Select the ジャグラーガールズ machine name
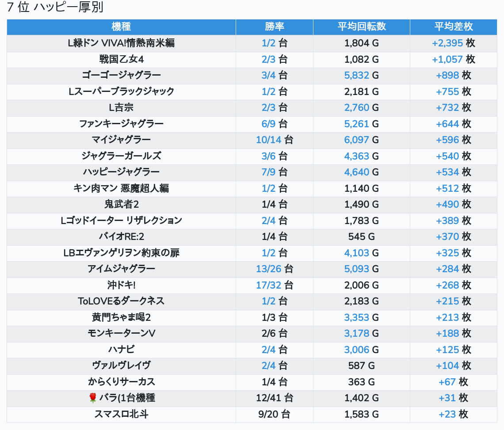 [121, 156]
